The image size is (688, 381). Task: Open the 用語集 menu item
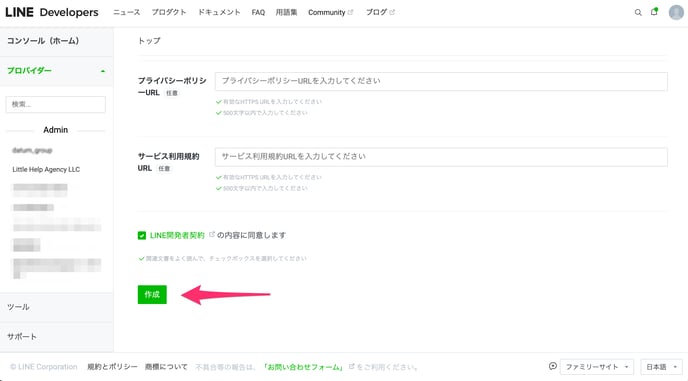click(286, 12)
